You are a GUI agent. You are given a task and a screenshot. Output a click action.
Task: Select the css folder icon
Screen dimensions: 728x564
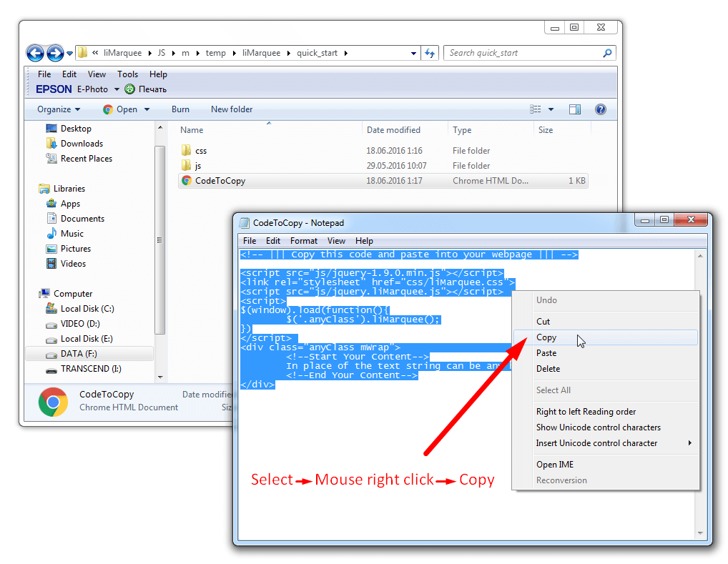(x=186, y=150)
